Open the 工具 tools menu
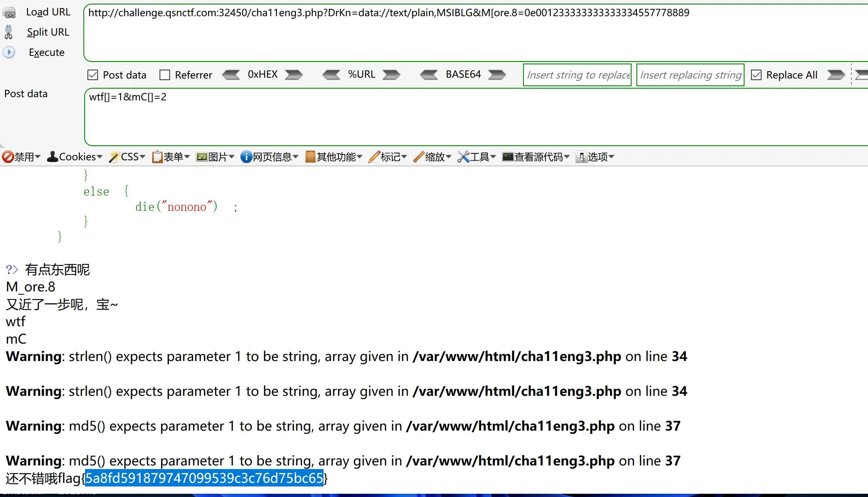Viewport: 868px width, 497px height. coord(477,157)
